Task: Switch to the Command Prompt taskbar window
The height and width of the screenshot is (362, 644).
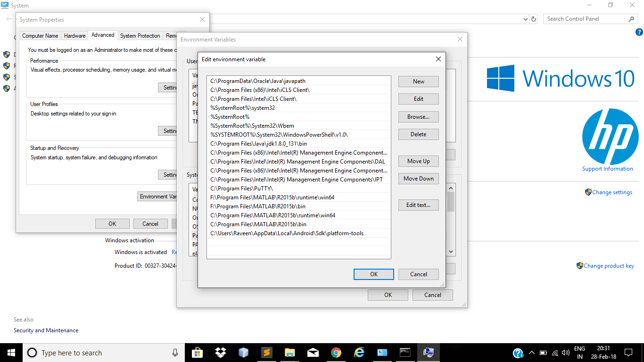Action: [405, 353]
